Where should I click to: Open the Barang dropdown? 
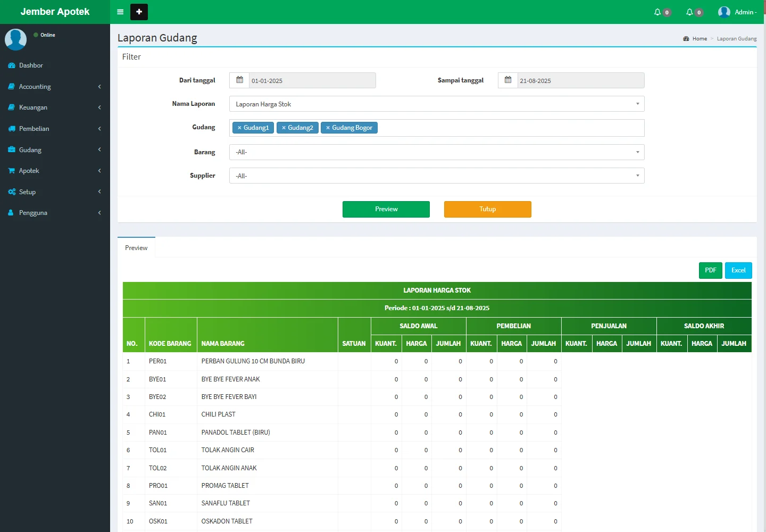(436, 152)
